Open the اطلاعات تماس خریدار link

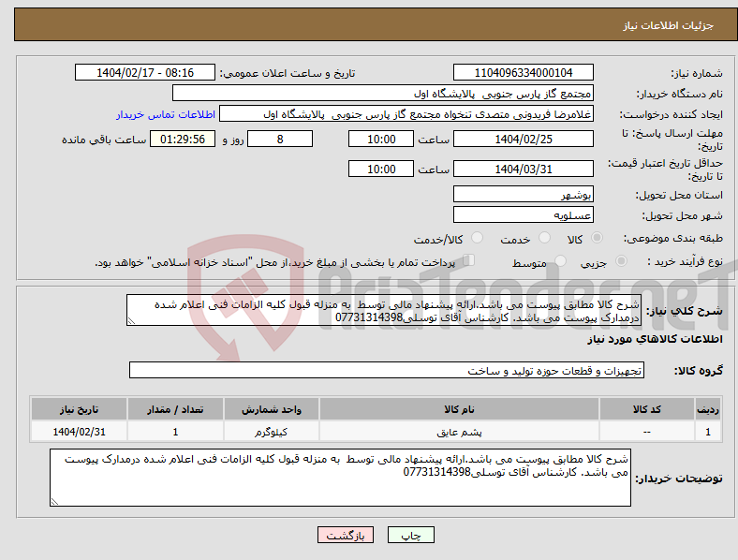[x=166, y=114]
